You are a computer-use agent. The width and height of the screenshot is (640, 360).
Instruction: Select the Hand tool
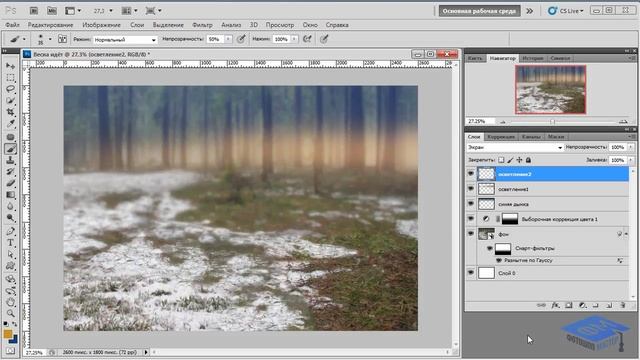11,302
